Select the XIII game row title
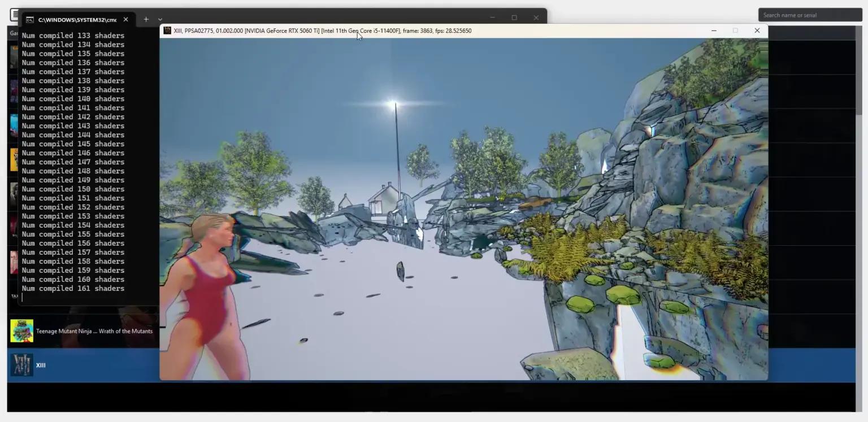868x422 pixels. [41, 366]
